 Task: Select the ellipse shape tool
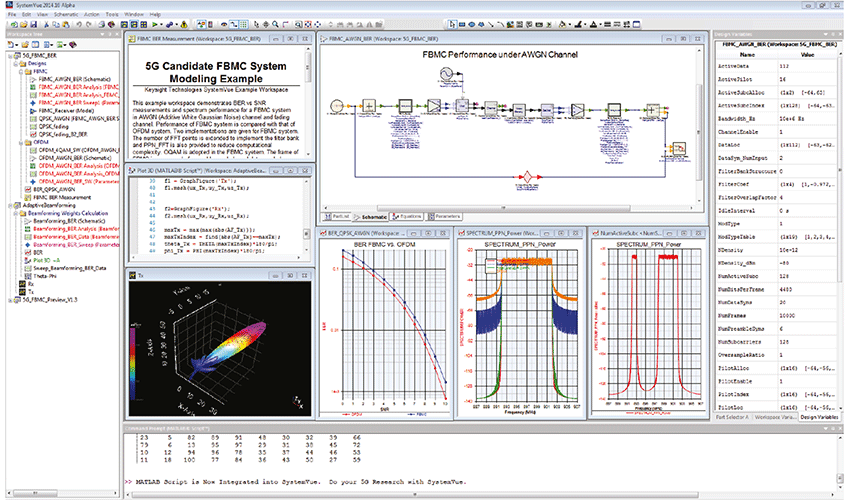point(472,24)
